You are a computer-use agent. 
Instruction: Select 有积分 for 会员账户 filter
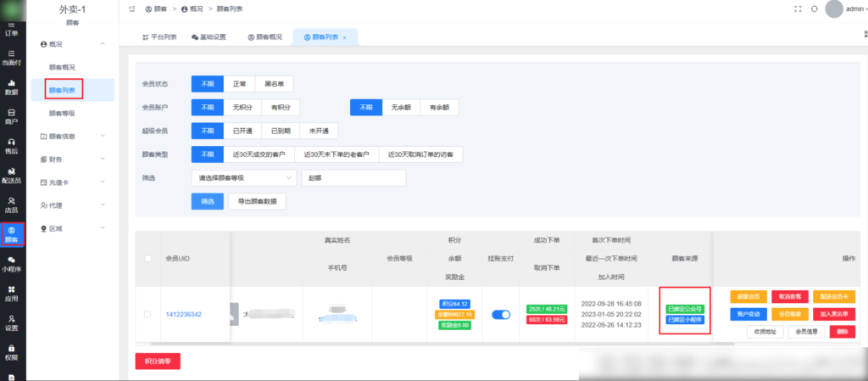pyautogui.click(x=281, y=108)
